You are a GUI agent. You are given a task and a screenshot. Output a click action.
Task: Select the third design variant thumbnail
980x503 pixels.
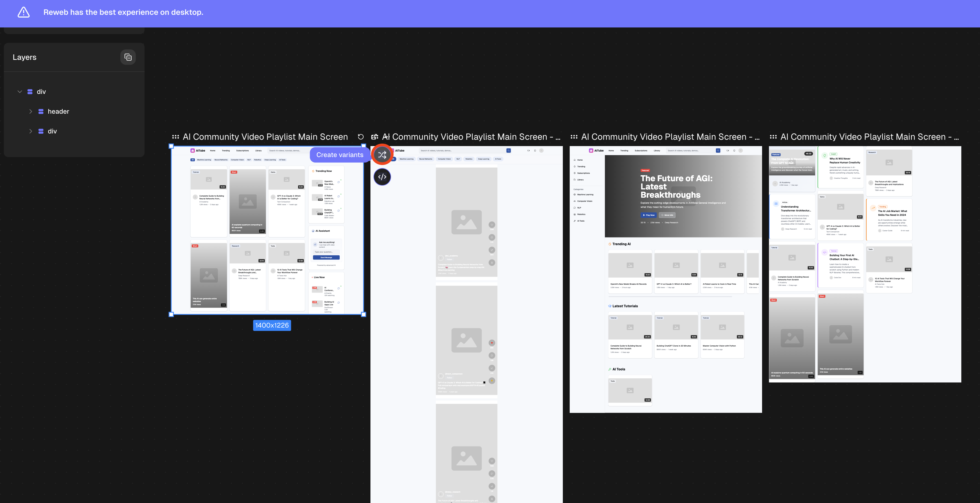[665, 280]
